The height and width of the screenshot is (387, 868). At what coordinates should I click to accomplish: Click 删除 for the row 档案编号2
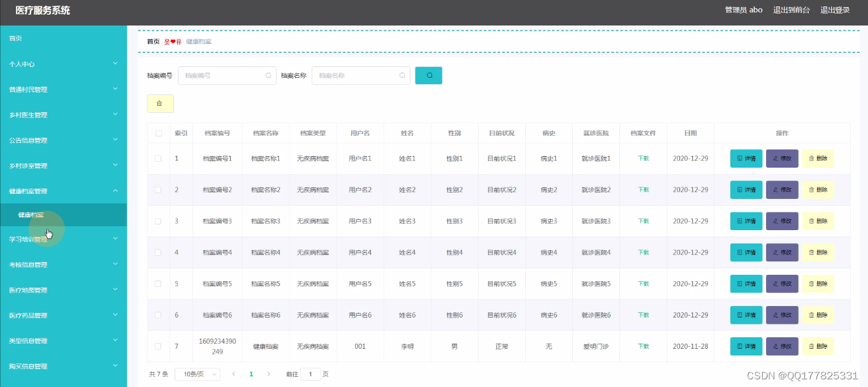pyautogui.click(x=818, y=189)
